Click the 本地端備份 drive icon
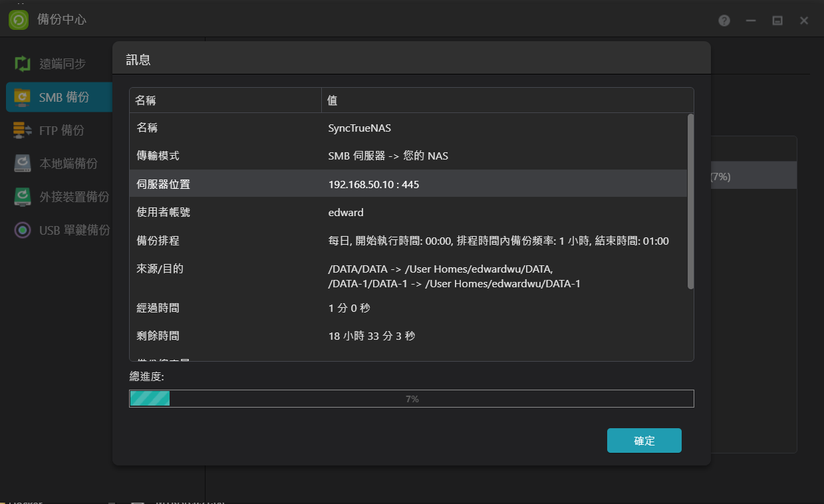The width and height of the screenshot is (824, 504). 23,164
